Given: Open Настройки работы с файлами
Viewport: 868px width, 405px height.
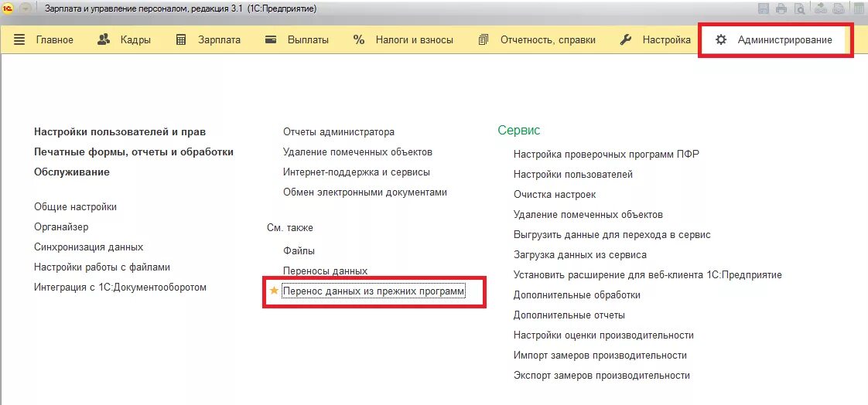Looking at the screenshot, I should [102, 267].
